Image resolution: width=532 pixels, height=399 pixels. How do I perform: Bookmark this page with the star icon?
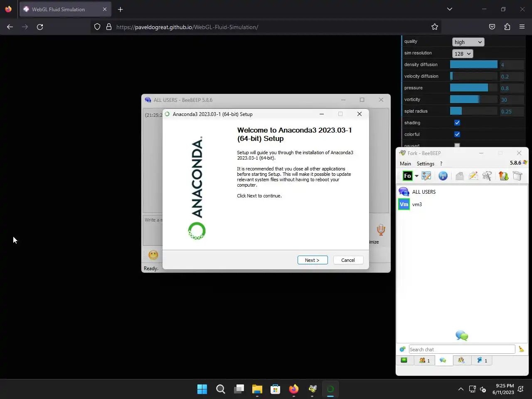tap(435, 27)
